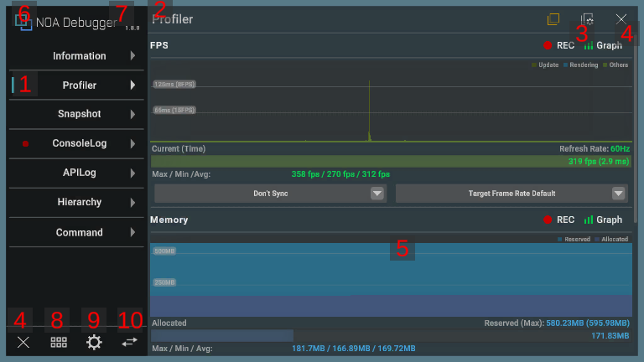Click the 319 fps (2.9 ms) value
This screenshot has height=362, width=644.
599,161
